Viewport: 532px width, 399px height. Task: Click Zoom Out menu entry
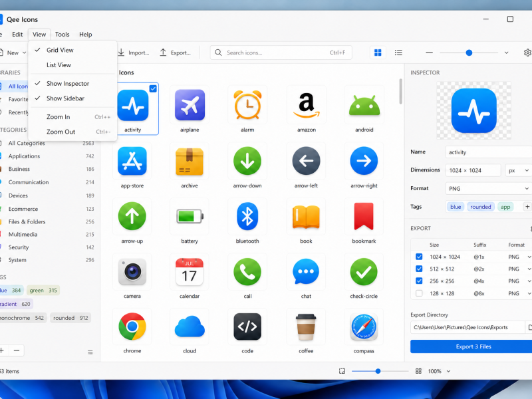point(72,132)
